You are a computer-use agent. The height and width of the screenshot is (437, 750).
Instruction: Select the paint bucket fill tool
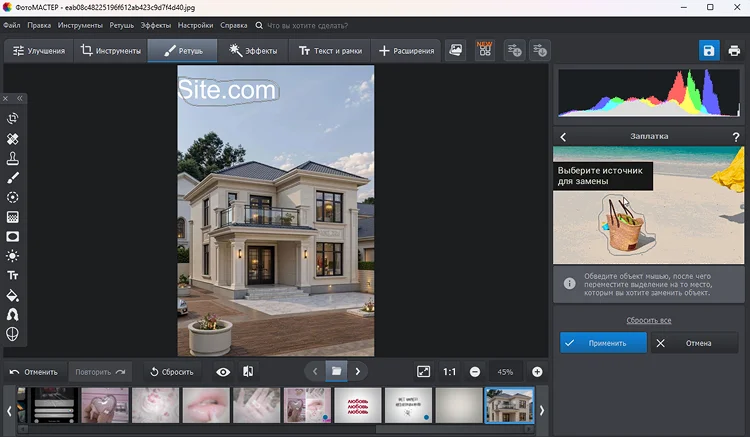click(12, 295)
